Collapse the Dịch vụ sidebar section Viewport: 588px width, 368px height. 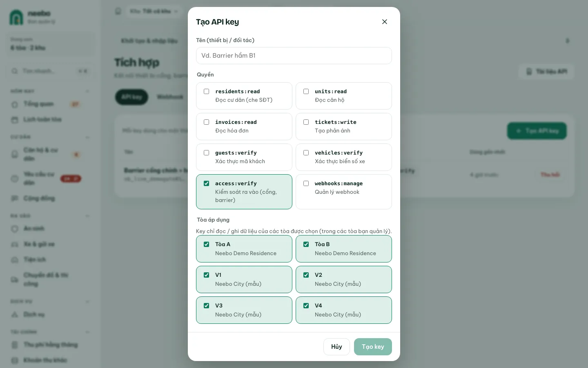pos(87,302)
